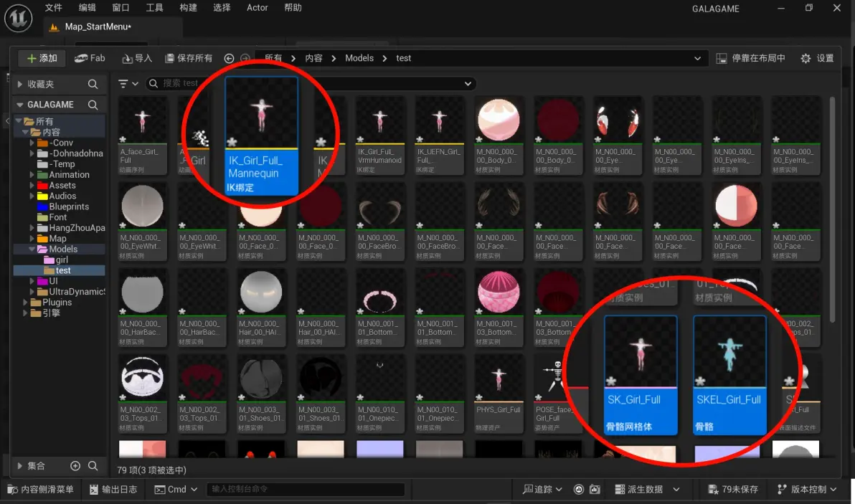Select the PHYS_Girl_Full physics asset
The height and width of the screenshot is (504, 855).
pos(499,393)
